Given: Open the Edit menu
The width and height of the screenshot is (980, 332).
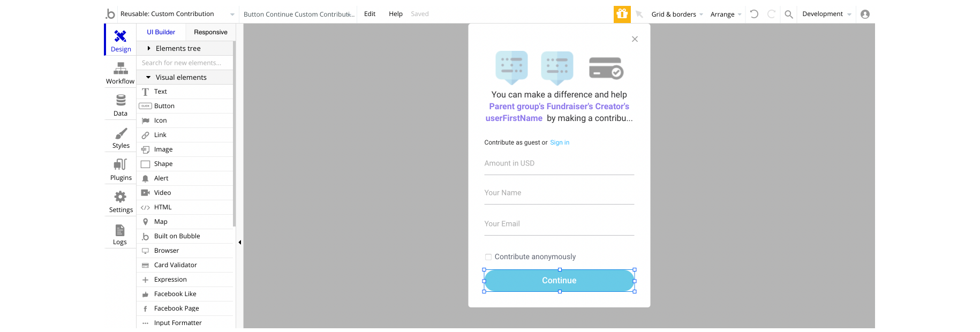Looking at the screenshot, I should 370,14.
